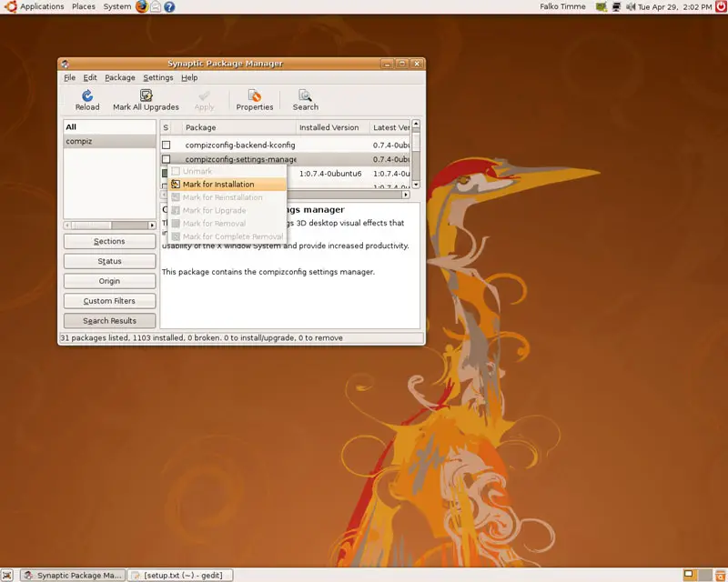This screenshot has width=728, height=582.
Task: Switch to Synaptic Package Manager taskbar button
Action: click(x=73, y=576)
